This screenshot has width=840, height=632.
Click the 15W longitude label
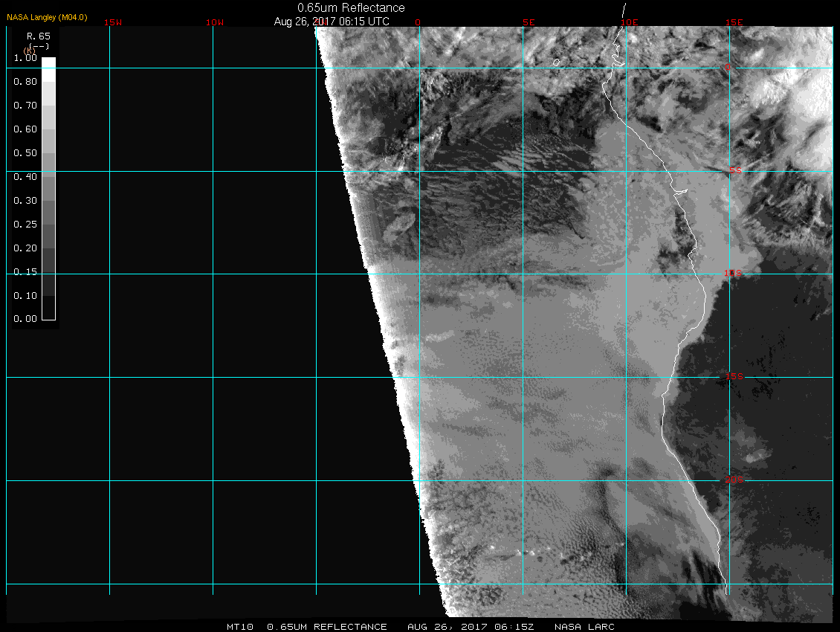113,22
